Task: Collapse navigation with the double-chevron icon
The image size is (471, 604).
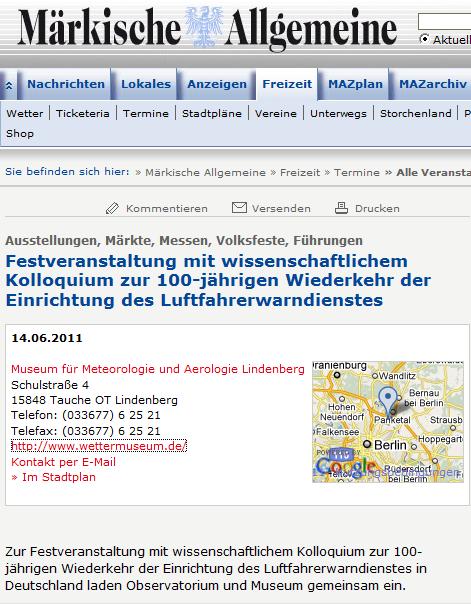Action: pos(8,86)
